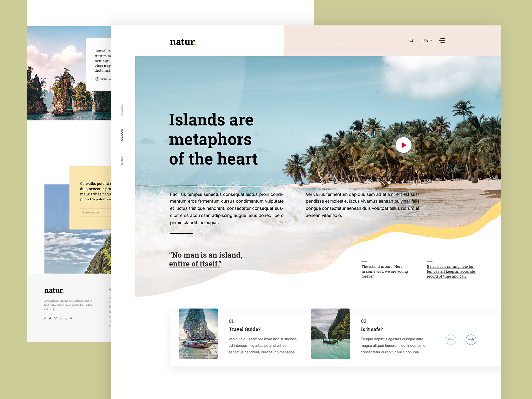
Task: Open the Is it safe? article link
Action: point(372,329)
